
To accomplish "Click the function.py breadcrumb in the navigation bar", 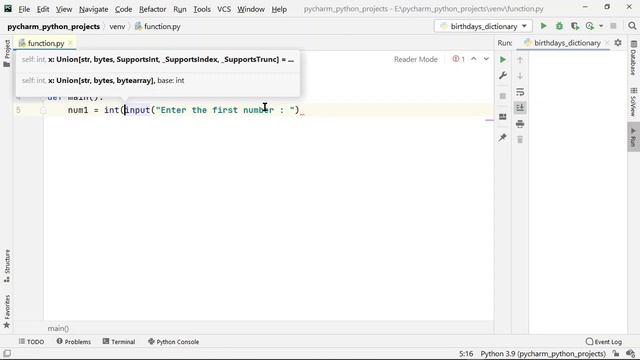I will click(158, 27).
